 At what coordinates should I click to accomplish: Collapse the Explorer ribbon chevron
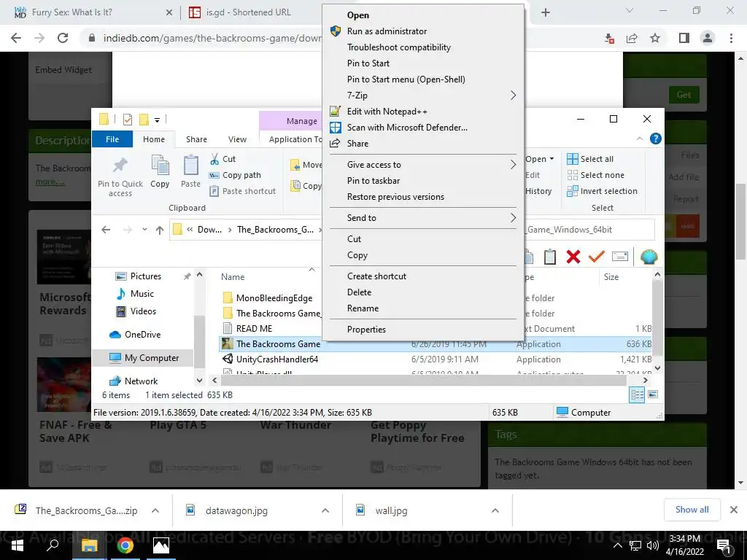640,139
